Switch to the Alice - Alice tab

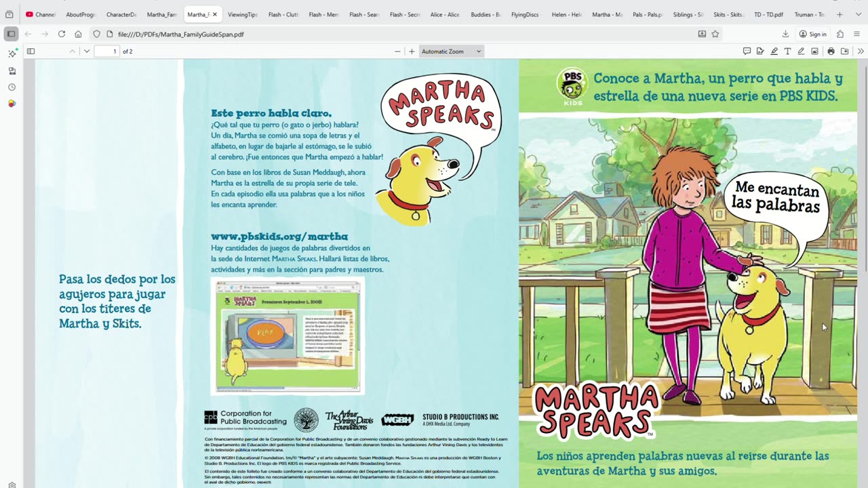(445, 14)
